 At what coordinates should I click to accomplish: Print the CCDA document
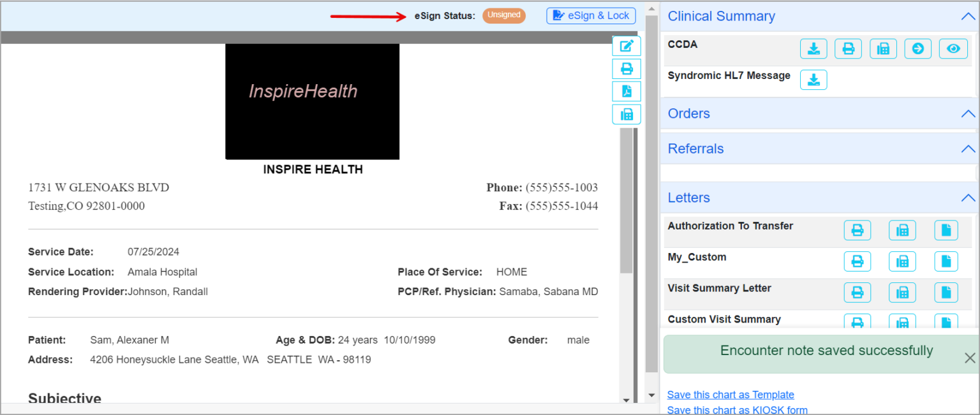point(848,48)
